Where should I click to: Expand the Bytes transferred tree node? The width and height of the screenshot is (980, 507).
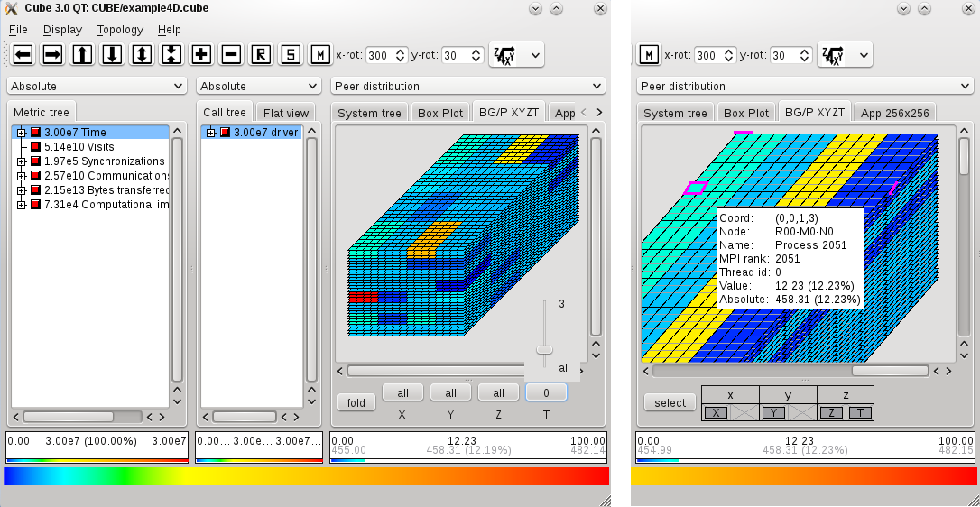coord(22,190)
